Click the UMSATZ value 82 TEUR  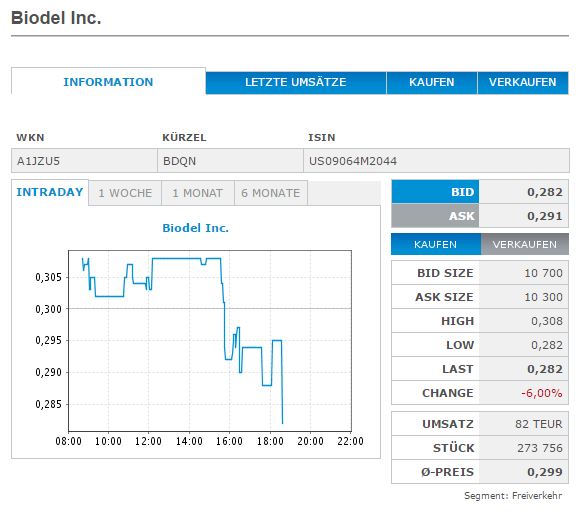pos(539,424)
